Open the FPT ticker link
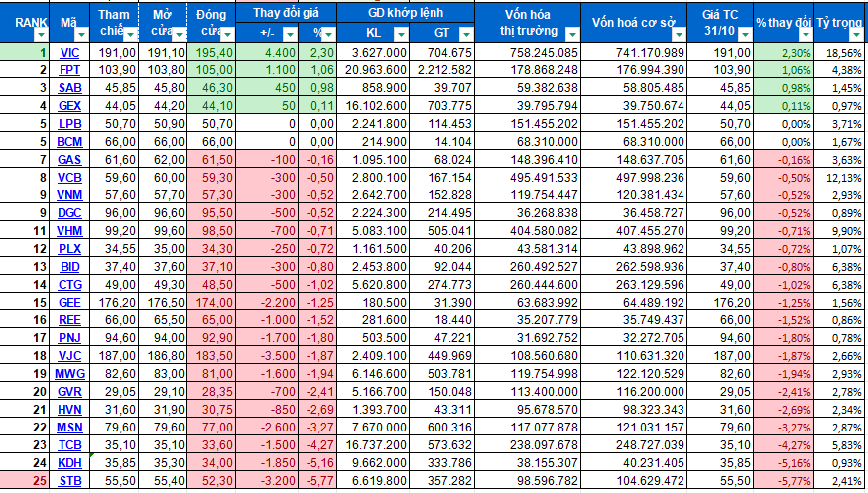This screenshot has width=868, height=493. (69, 70)
